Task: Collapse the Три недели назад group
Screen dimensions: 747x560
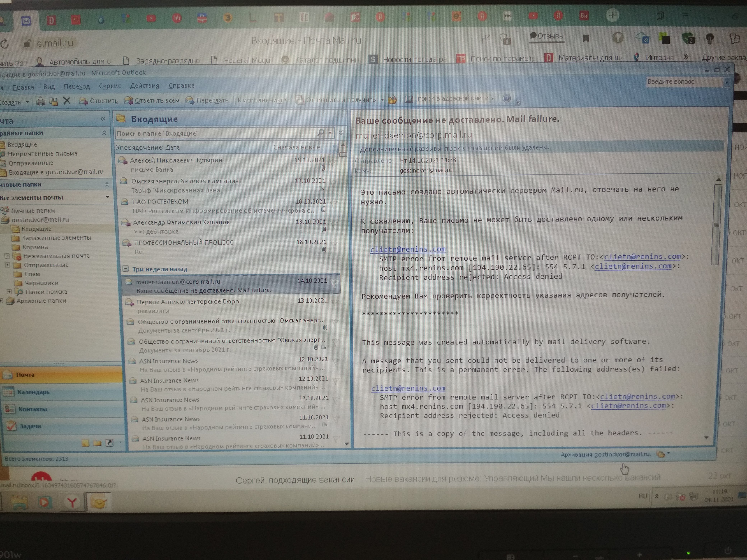Action: tap(126, 269)
